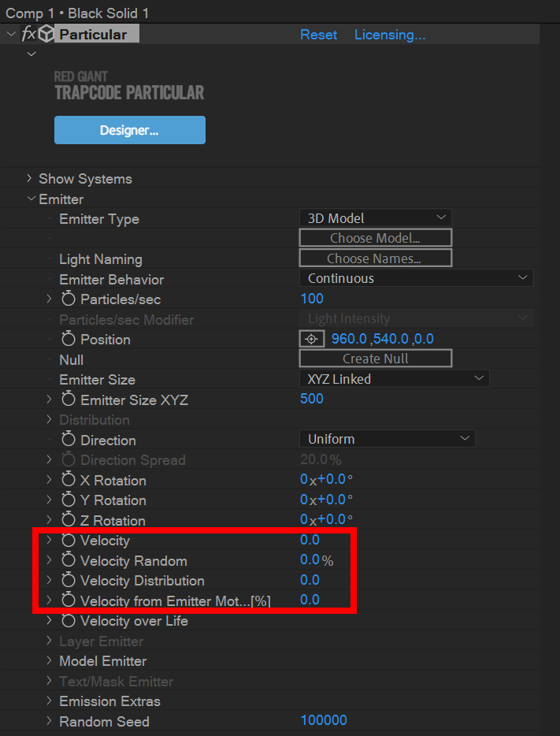Toggle the X Rotation stopwatch
This screenshot has height=736, width=560.
coord(69,480)
